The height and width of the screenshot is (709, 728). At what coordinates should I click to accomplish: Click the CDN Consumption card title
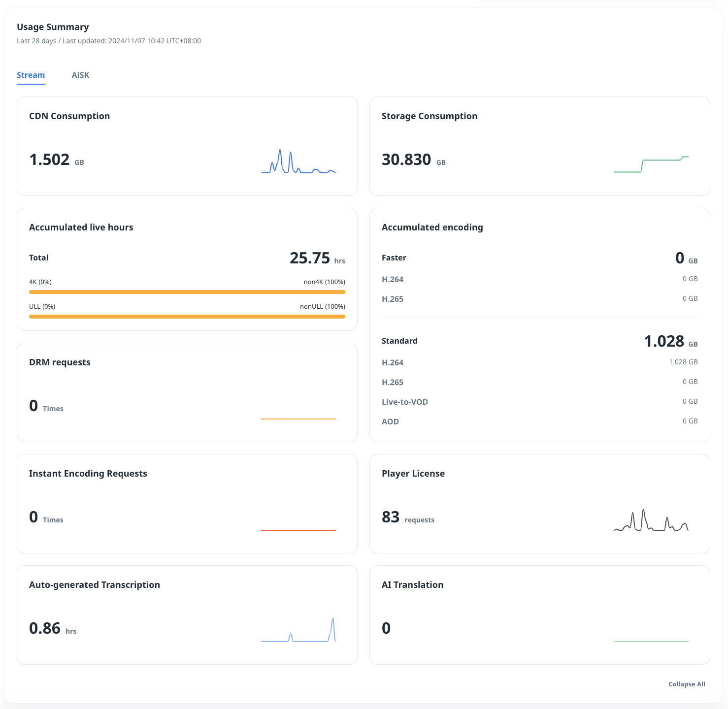(69, 116)
